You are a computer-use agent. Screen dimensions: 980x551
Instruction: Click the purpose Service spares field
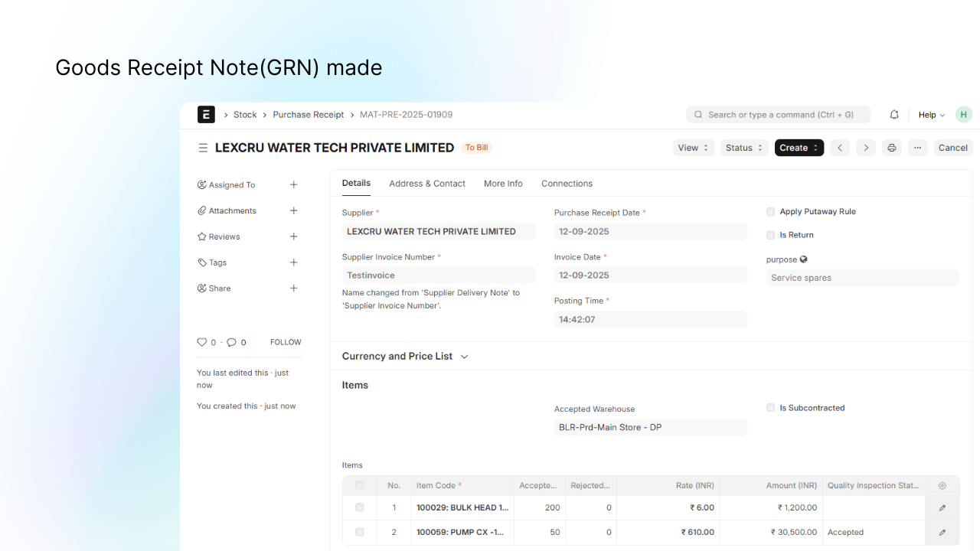click(863, 278)
